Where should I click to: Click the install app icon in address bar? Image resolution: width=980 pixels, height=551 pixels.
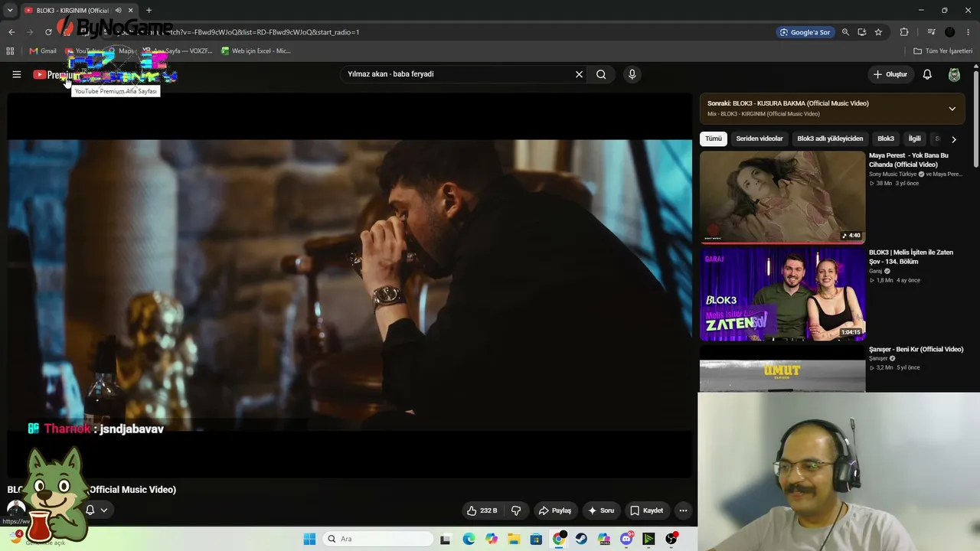click(861, 32)
